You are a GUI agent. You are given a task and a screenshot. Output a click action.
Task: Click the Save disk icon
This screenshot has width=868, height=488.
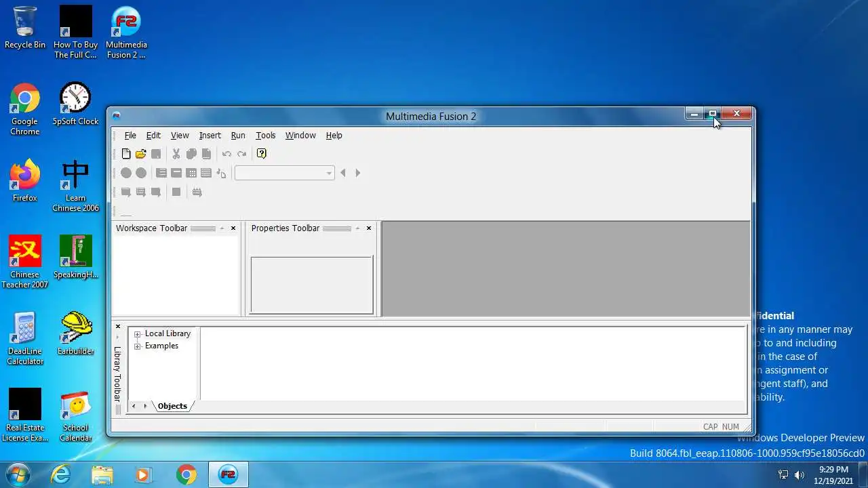156,154
